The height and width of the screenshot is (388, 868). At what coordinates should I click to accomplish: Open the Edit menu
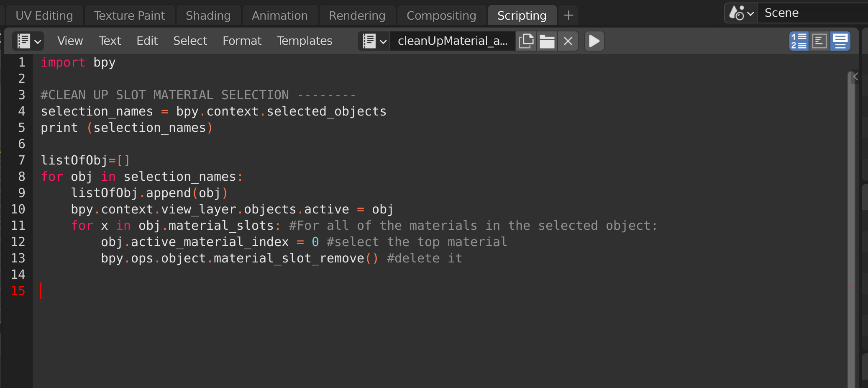click(147, 41)
